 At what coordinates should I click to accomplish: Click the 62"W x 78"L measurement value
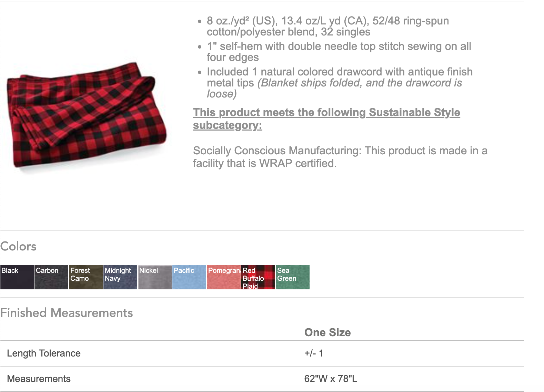click(x=331, y=379)
